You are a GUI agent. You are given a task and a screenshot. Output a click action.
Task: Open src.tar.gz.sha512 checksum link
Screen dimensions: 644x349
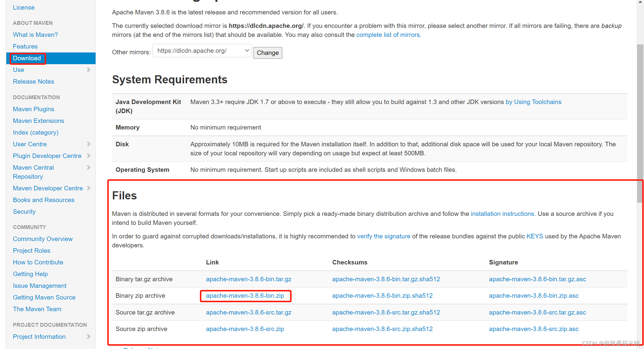click(386, 312)
